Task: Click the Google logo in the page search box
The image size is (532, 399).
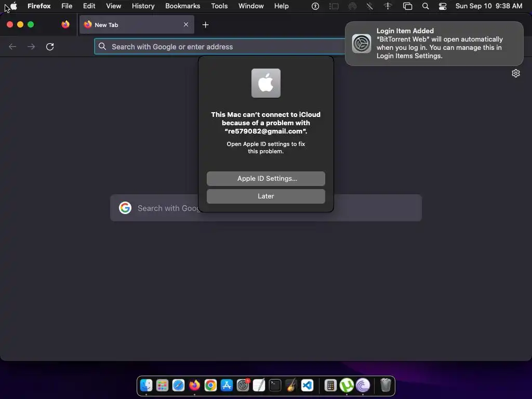Action: tap(125, 208)
